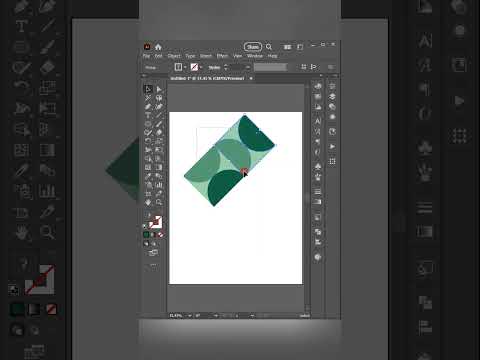
Task: Open the workspace switcher
Action: pyautogui.click(x=300, y=47)
